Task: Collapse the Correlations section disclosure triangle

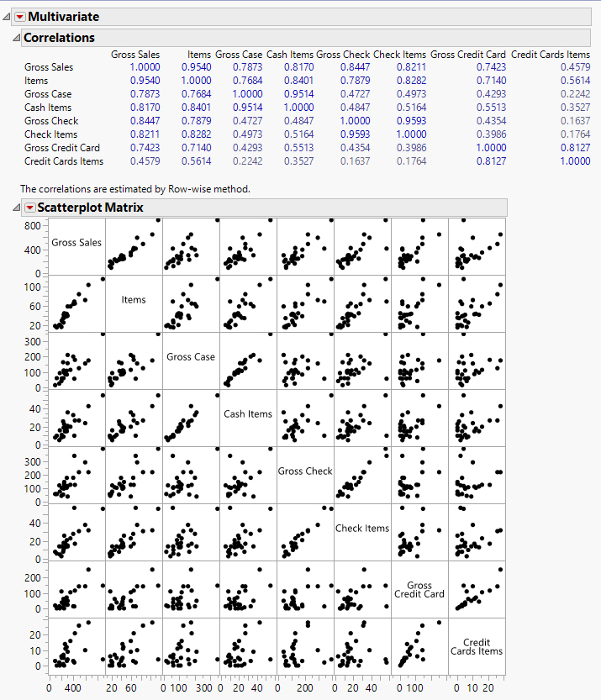Action: tap(16, 38)
